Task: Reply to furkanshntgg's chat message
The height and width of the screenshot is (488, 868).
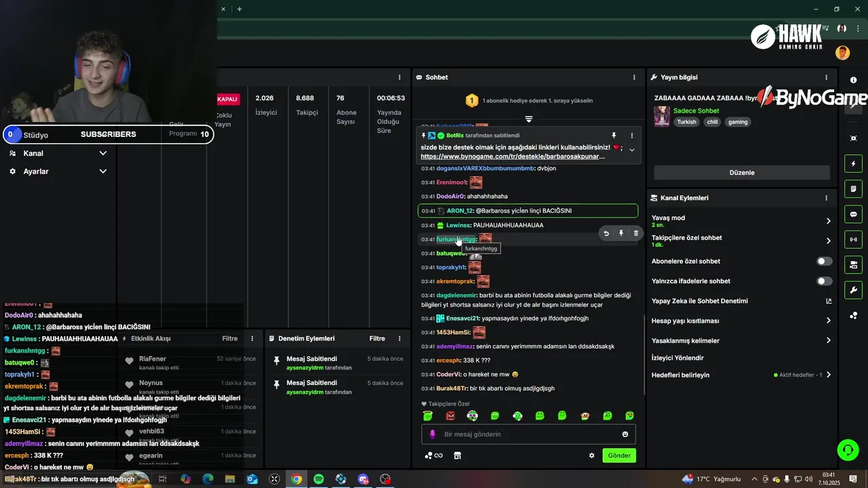Action: click(x=606, y=233)
